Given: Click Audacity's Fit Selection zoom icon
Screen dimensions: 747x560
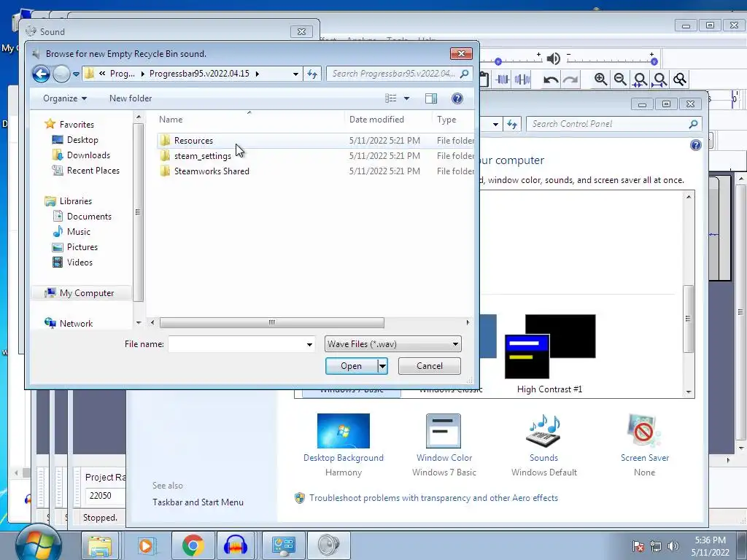Looking at the screenshot, I should pyautogui.click(x=640, y=79).
